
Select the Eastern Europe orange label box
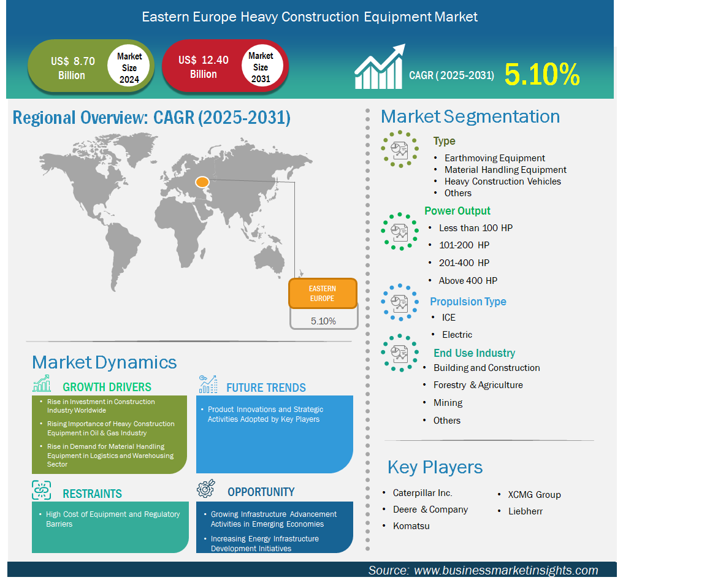(323, 294)
